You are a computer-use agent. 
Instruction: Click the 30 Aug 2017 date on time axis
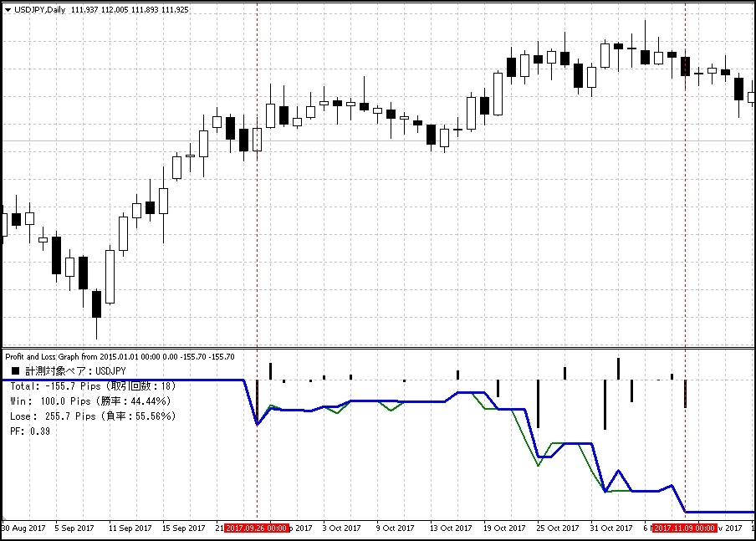point(27,528)
